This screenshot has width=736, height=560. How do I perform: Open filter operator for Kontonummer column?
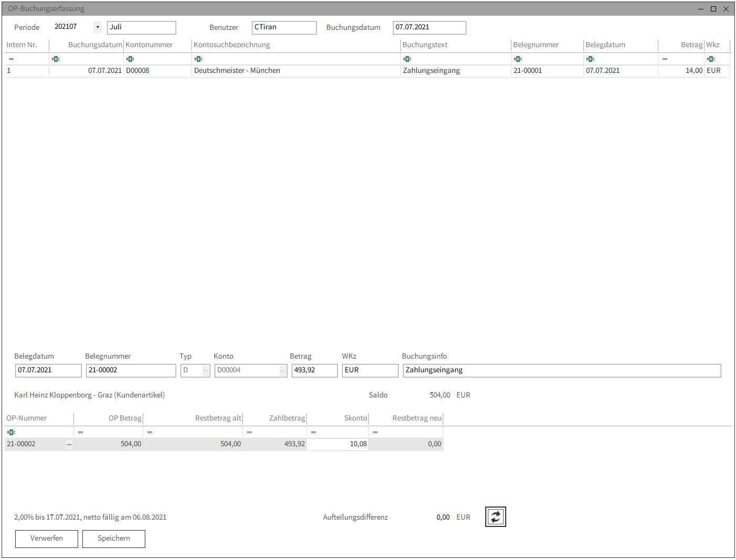pos(130,59)
